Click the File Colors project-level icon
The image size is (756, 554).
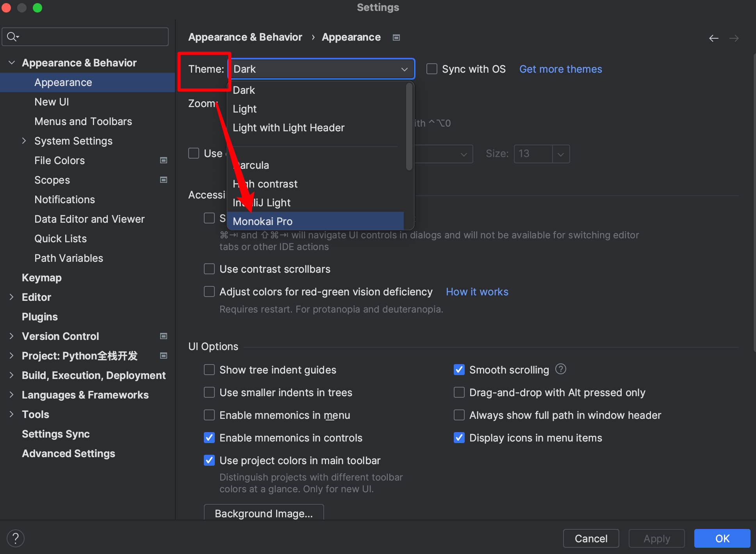coord(164,160)
